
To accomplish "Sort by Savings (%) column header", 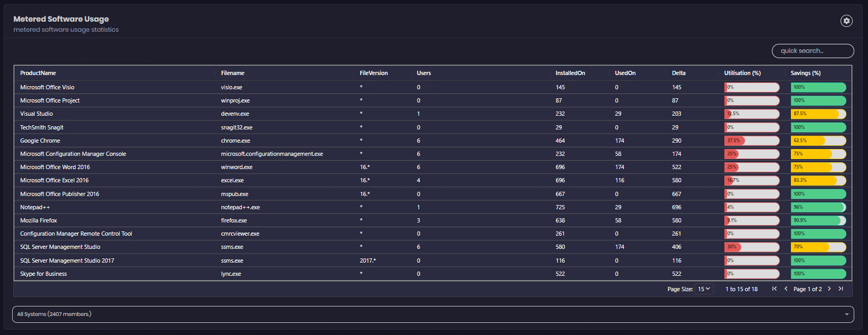I will [x=806, y=73].
